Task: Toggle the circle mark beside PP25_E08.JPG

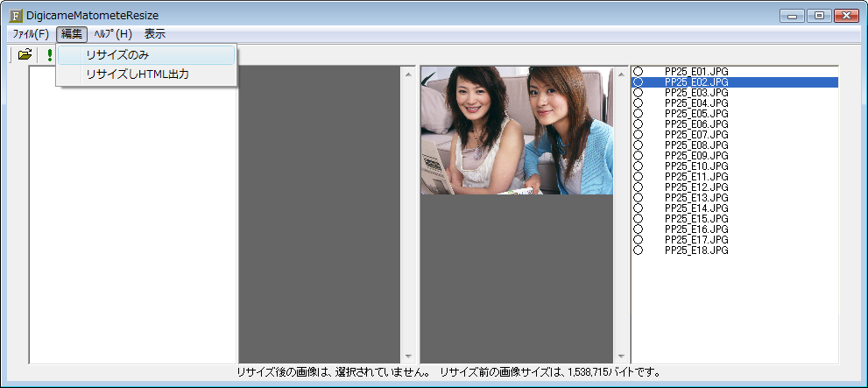Action: coord(639,145)
